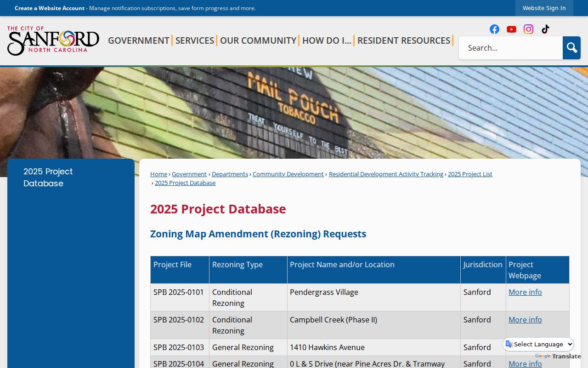Open the TikTok icon link
This screenshot has width=588, height=368.
click(x=545, y=29)
